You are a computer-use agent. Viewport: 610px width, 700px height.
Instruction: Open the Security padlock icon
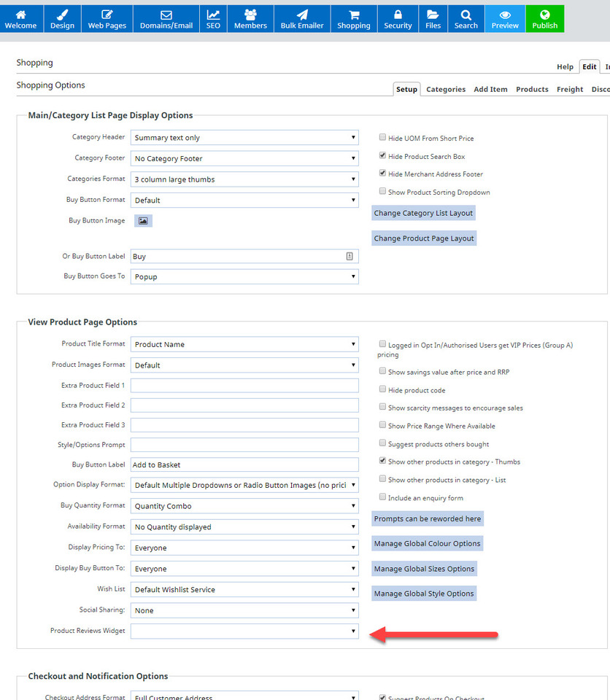click(x=398, y=15)
